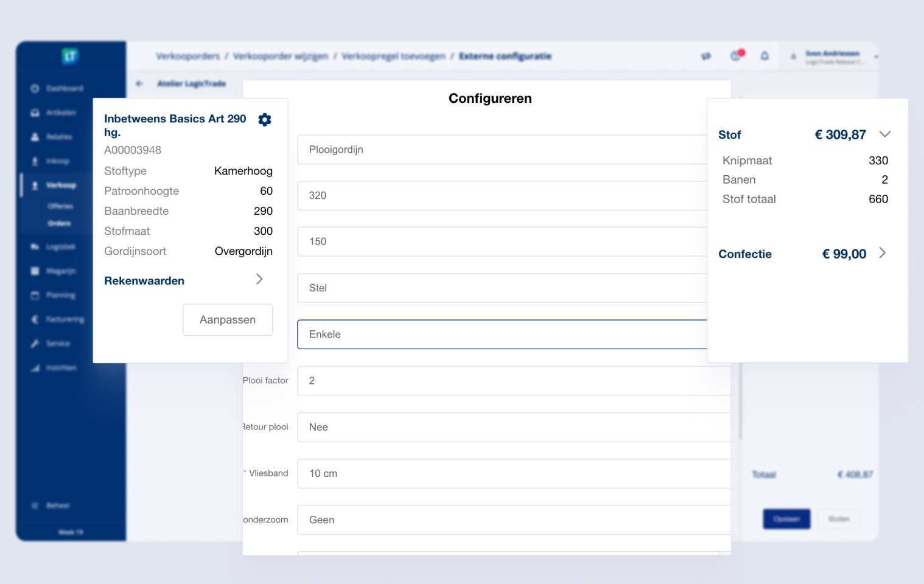Collapse the Stof price section
This screenshot has width=924, height=584.
[884, 134]
